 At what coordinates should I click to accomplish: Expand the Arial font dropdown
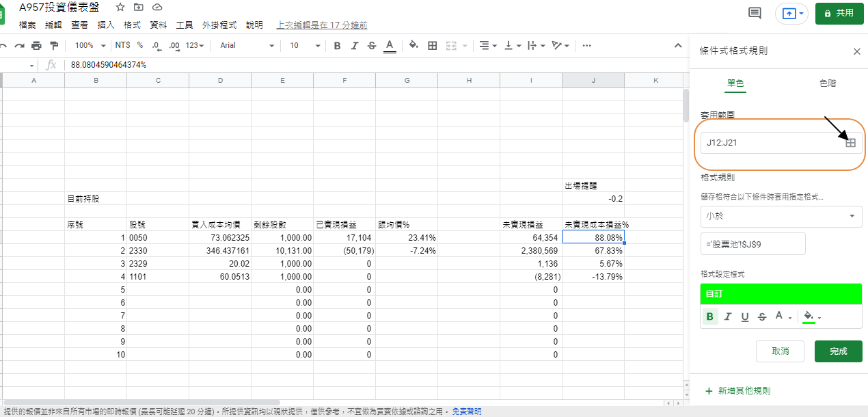(247, 45)
